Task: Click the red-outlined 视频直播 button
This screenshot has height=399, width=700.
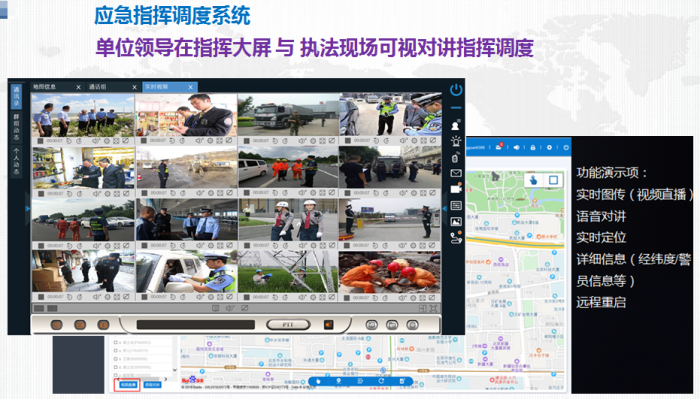Action: pyautogui.click(x=128, y=385)
